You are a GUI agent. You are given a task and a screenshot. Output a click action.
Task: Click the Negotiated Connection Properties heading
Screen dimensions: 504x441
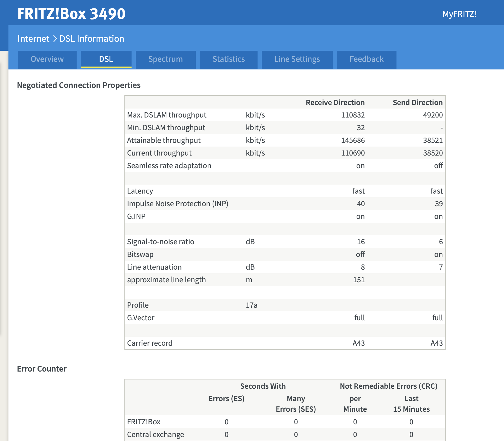pos(79,85)
